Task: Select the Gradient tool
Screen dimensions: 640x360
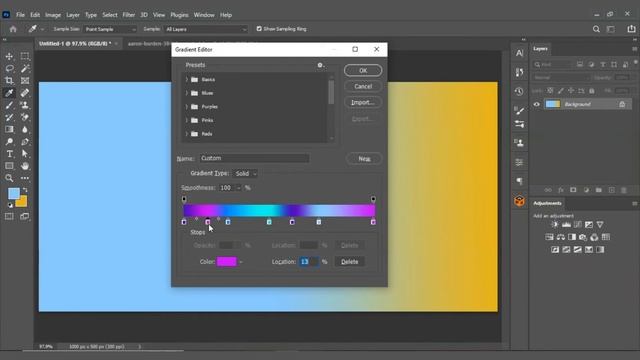Action: pos(9,129)
